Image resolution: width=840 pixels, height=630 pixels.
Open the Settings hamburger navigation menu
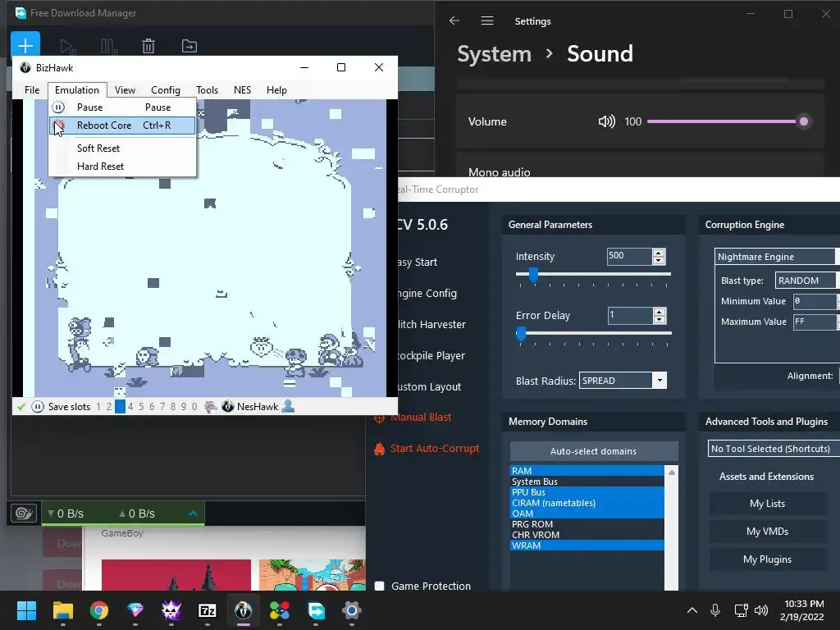tap(487, 21)
